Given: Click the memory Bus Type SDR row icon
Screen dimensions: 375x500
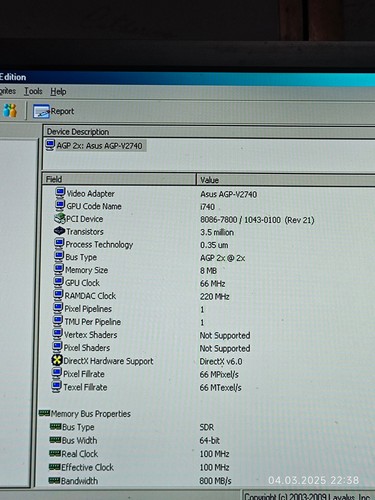Looking at the screenshot, I should point(55,426).
